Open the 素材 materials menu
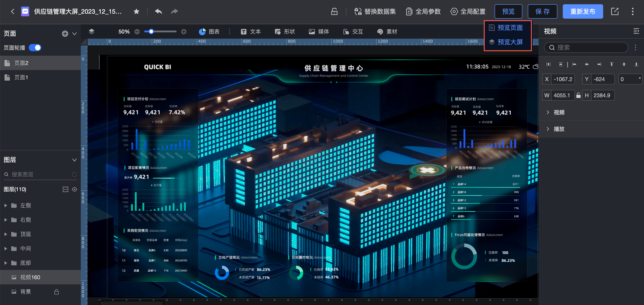Screen dimensions: 644x305 (x=387, y=31)
